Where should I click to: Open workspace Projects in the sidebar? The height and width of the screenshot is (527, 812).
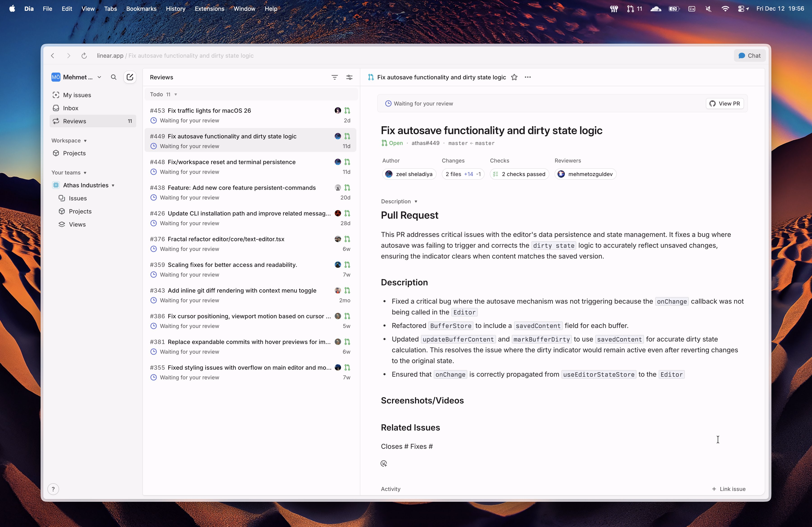[x=93, y=154]
